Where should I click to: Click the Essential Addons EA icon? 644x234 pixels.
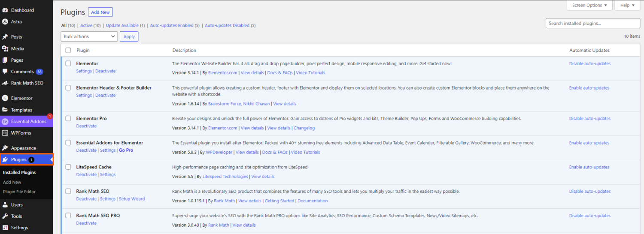(x=5, y=121)
